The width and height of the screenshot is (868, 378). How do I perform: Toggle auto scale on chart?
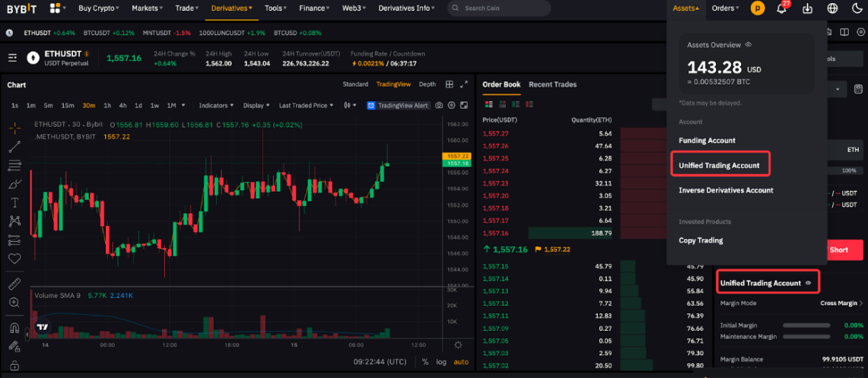coord(461,362)
